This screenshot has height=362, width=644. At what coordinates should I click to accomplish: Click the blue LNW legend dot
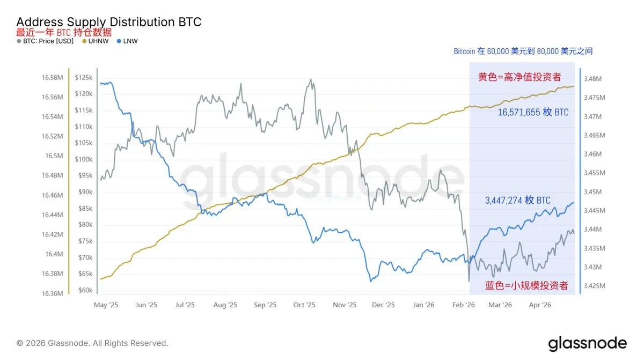(118, 41)
